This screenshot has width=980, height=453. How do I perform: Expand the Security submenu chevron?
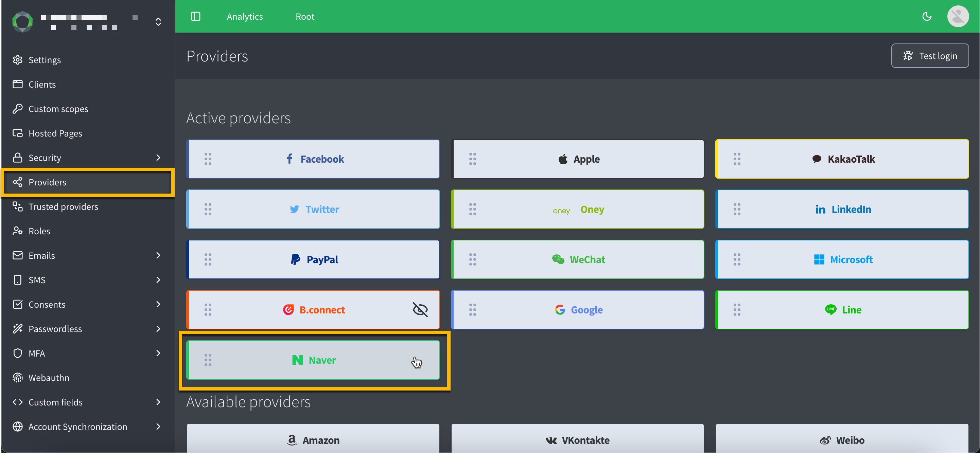pos(158,157)
